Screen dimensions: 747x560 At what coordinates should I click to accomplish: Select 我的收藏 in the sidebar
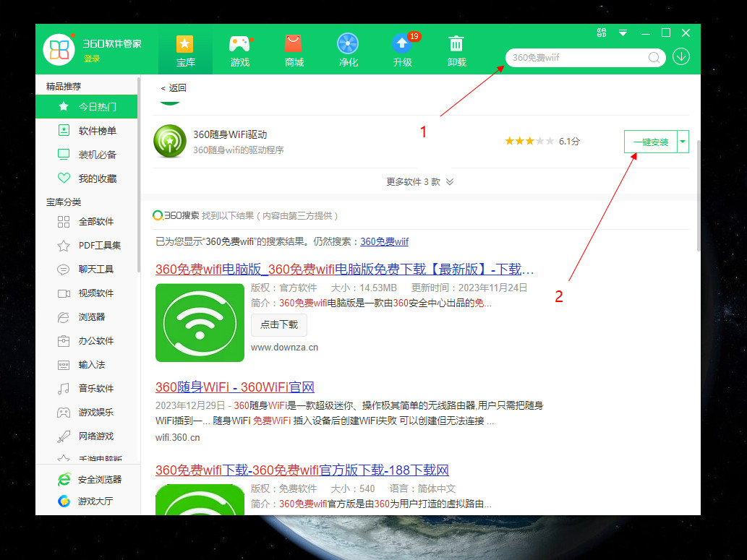tap(86, 178)
